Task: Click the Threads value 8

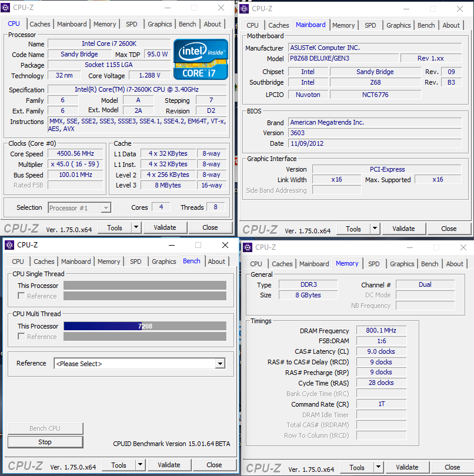Action: pos(215,207)
